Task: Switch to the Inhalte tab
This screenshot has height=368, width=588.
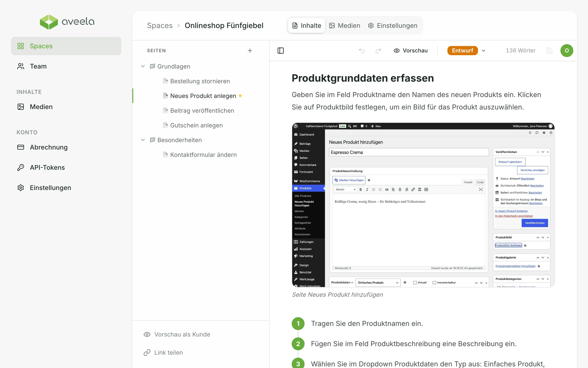Action: coord(306,26)
